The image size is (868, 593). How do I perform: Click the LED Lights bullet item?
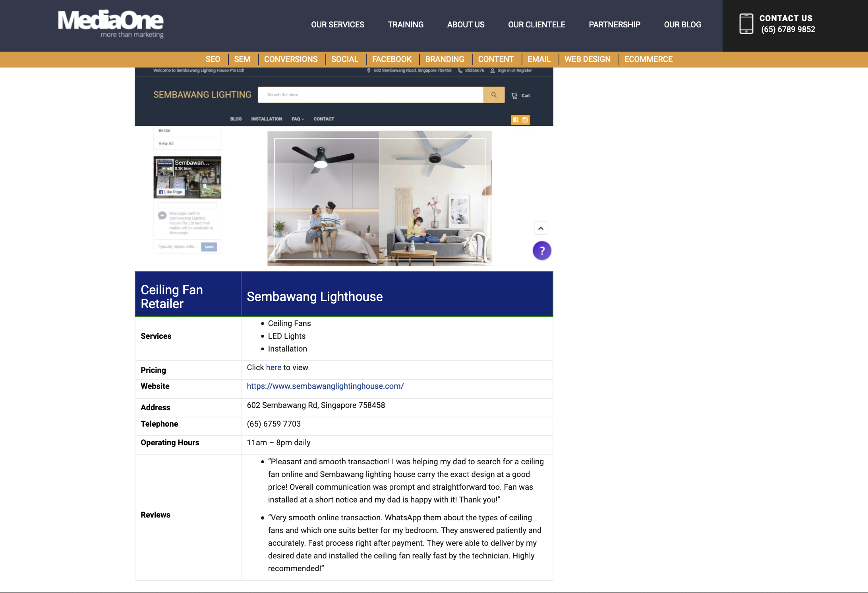pyautogui.click(x=286, y=336)
